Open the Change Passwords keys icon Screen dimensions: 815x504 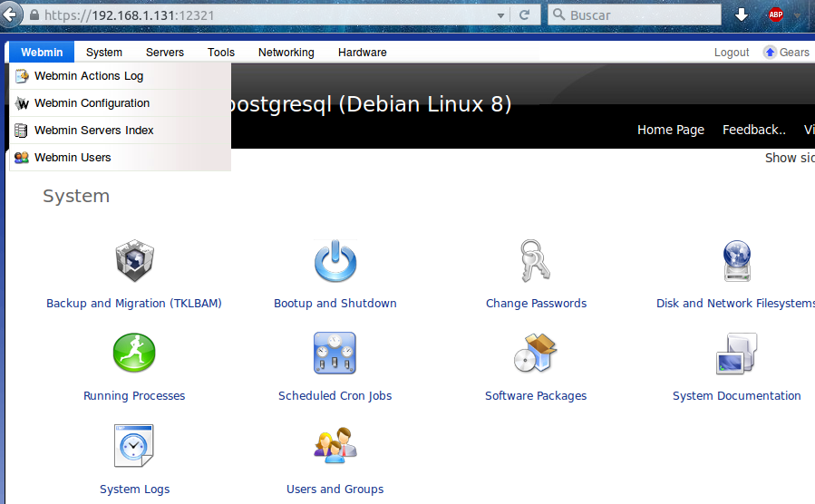(536, 262)
